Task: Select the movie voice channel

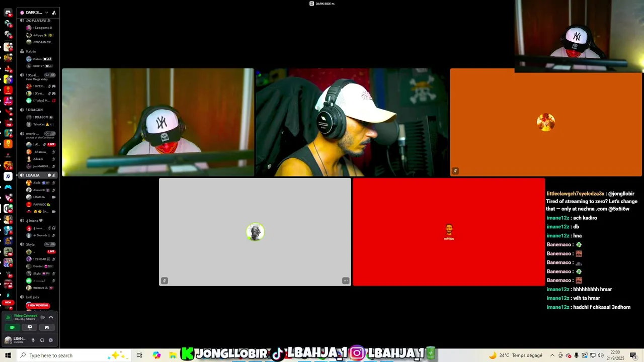Action: (38, 135)
